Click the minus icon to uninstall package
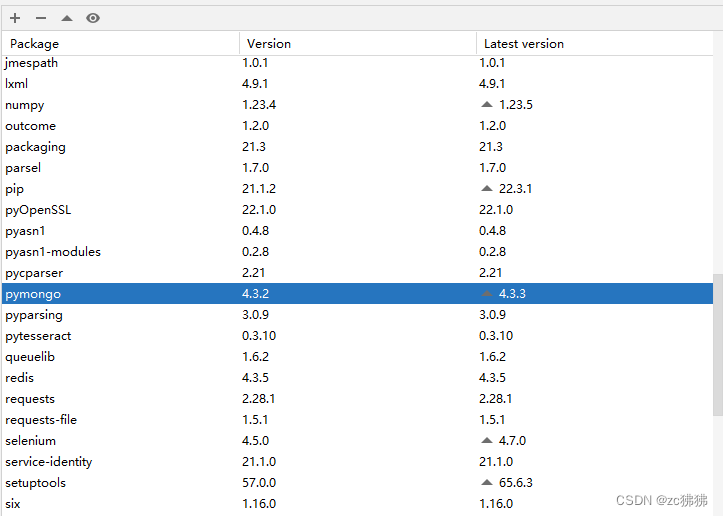The height and width of the screenshot is (516, 723). [x=41, y=18]
